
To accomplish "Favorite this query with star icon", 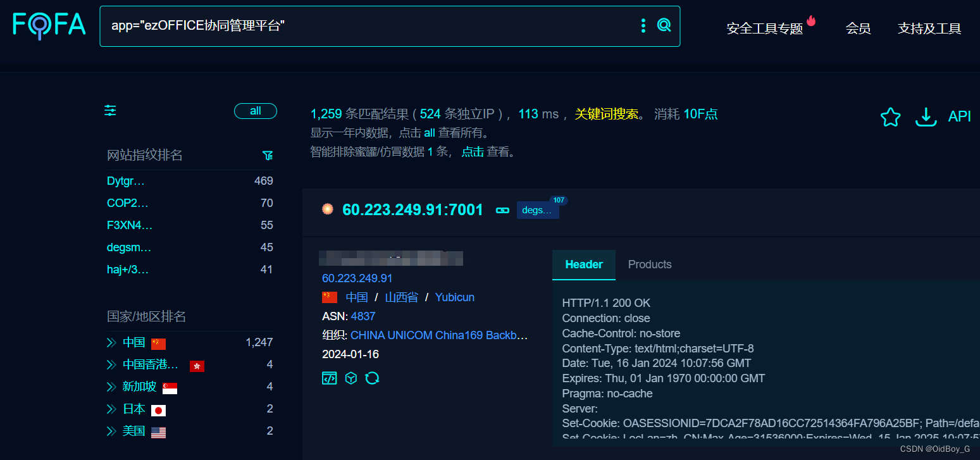I will tap(890, 117).
